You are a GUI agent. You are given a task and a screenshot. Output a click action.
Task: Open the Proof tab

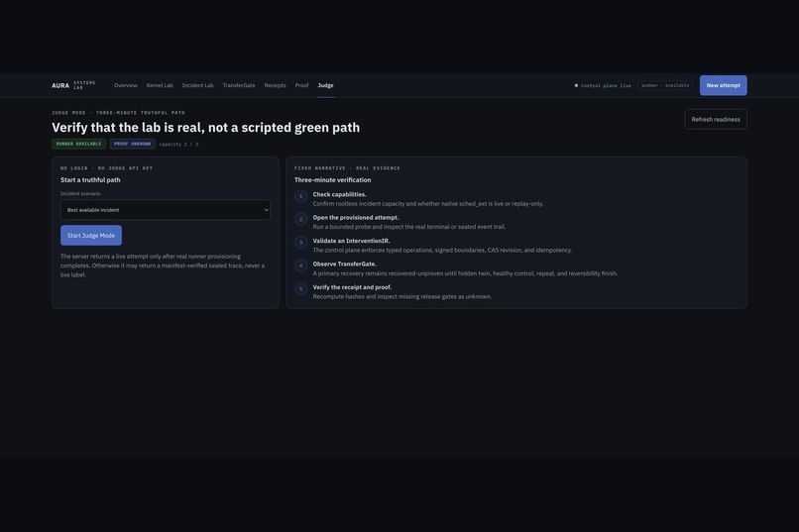301,85
